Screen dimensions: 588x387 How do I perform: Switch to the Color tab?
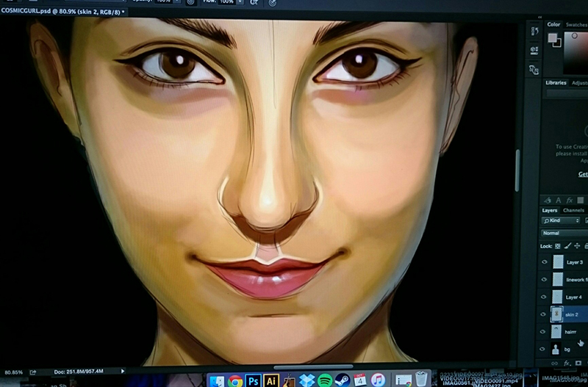tap(553, 24)
